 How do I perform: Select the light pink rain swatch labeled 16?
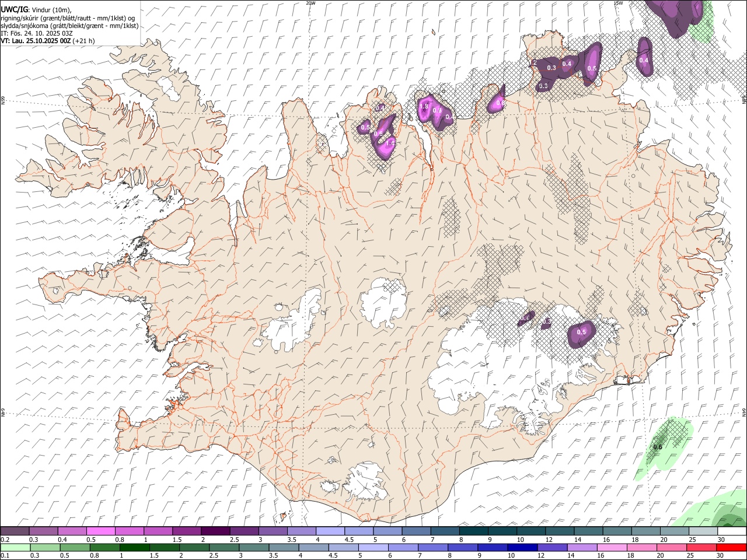(612, 547)
